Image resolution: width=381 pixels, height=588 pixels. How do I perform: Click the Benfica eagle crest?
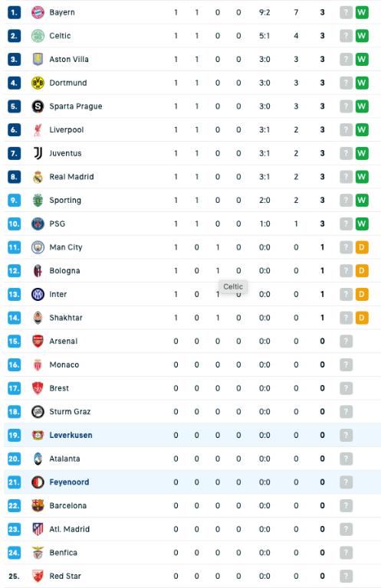coord(38,553)
